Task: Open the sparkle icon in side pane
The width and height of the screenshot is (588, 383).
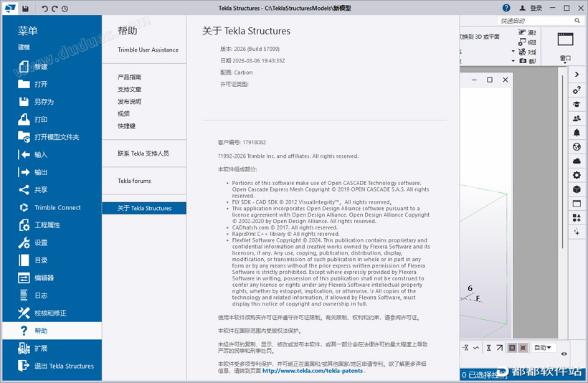Action: (577, 232)
